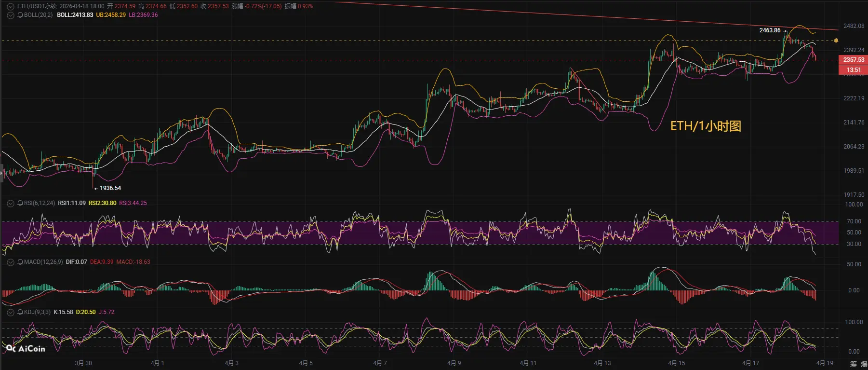
Task: Set an alert with the BOLL bell icon
Action: [20, 15]
